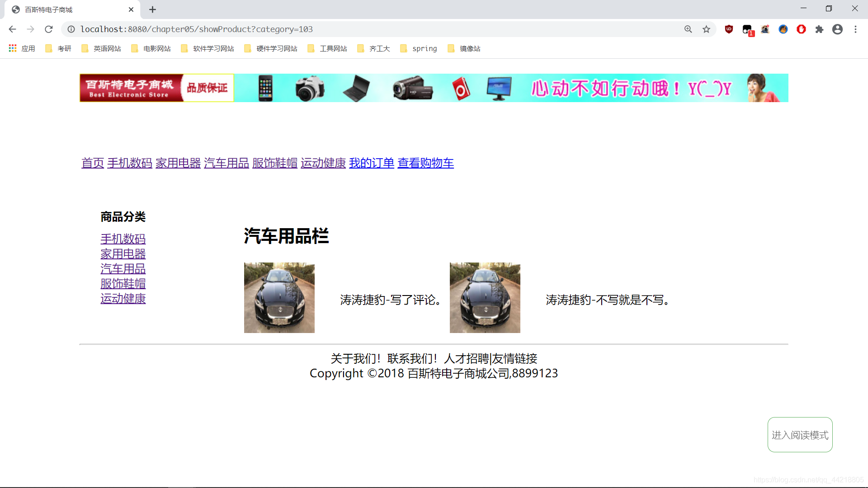Go to 首页 in top navigation

click(93, 163)
